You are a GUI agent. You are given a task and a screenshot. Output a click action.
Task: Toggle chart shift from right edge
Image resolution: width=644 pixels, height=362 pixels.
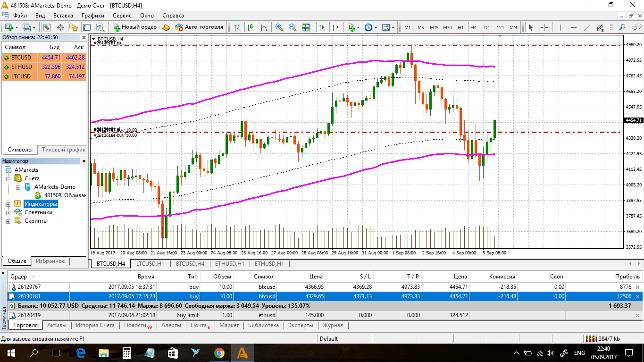(x=335, y=27)
